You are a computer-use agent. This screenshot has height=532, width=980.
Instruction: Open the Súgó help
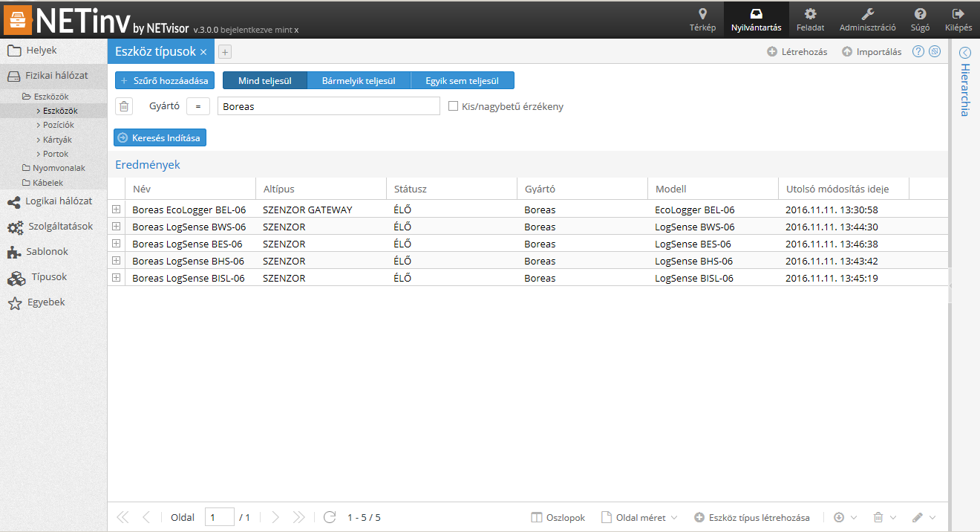920,20
